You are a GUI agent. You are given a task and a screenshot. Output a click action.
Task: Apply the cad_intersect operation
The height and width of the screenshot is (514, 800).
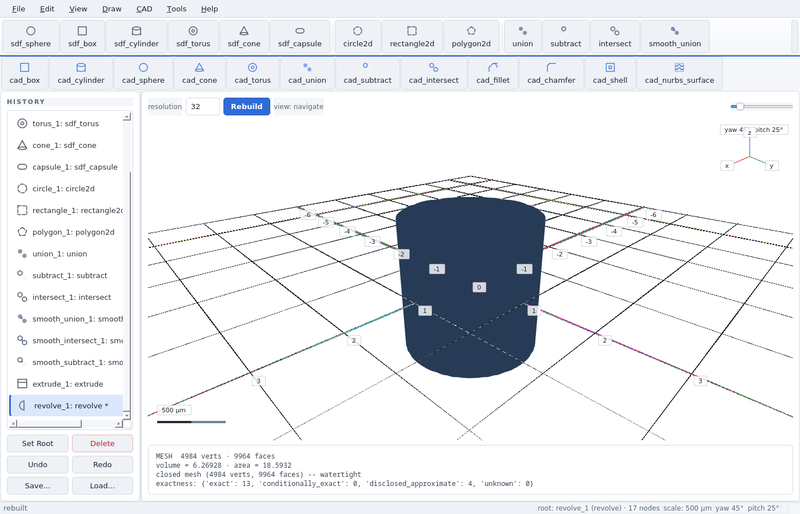[433, 74]
